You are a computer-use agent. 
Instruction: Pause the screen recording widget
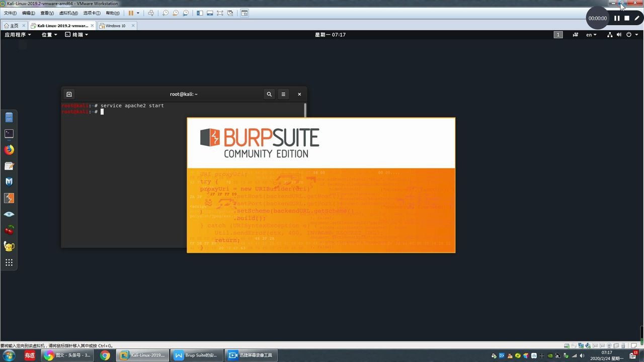[617, 18]
